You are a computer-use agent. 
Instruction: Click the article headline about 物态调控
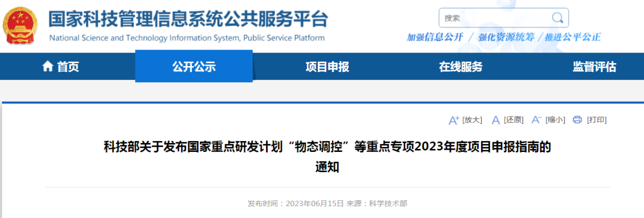click(327, 157)
